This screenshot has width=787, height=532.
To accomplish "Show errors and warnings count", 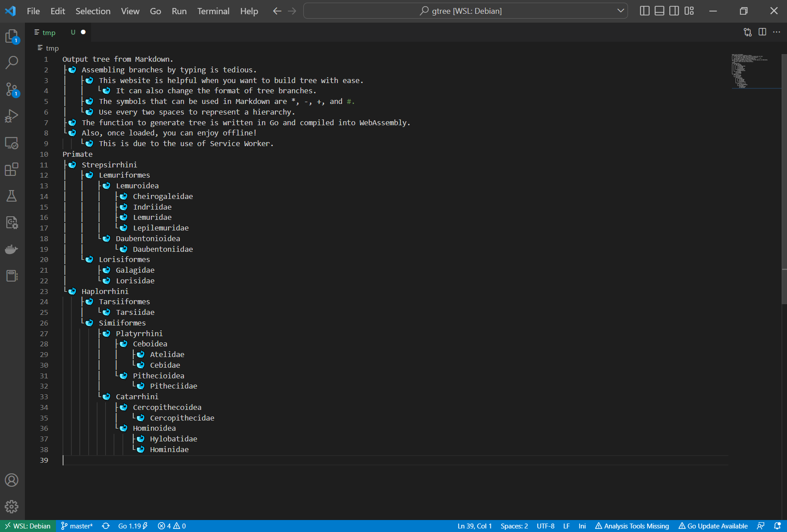I will point(172,526).
